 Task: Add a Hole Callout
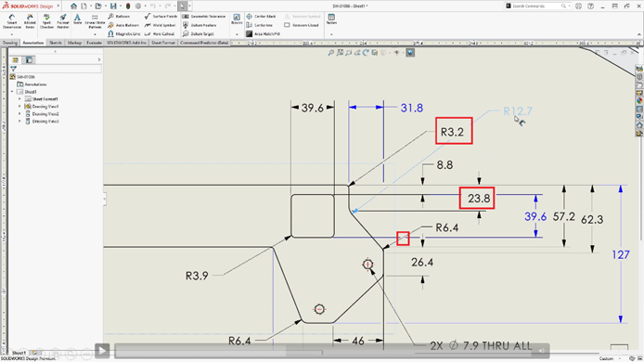coord(160,33)
